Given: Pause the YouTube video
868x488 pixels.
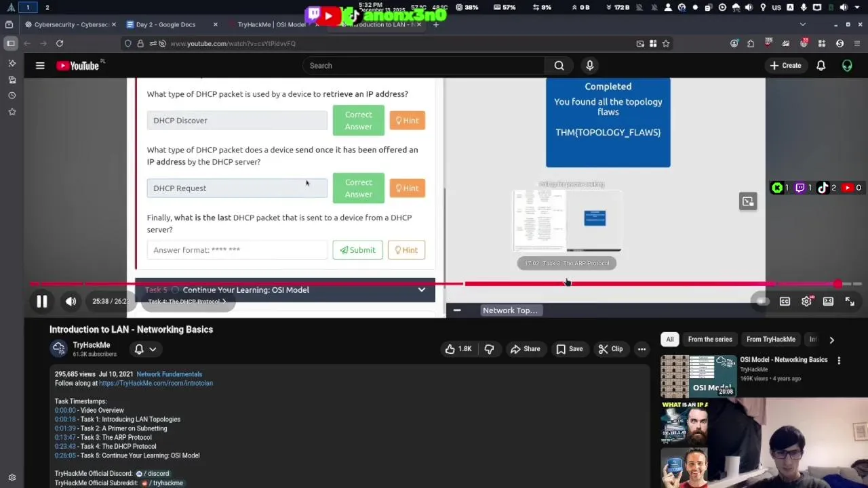Looking at the screenshot, I should coord(41,302).
